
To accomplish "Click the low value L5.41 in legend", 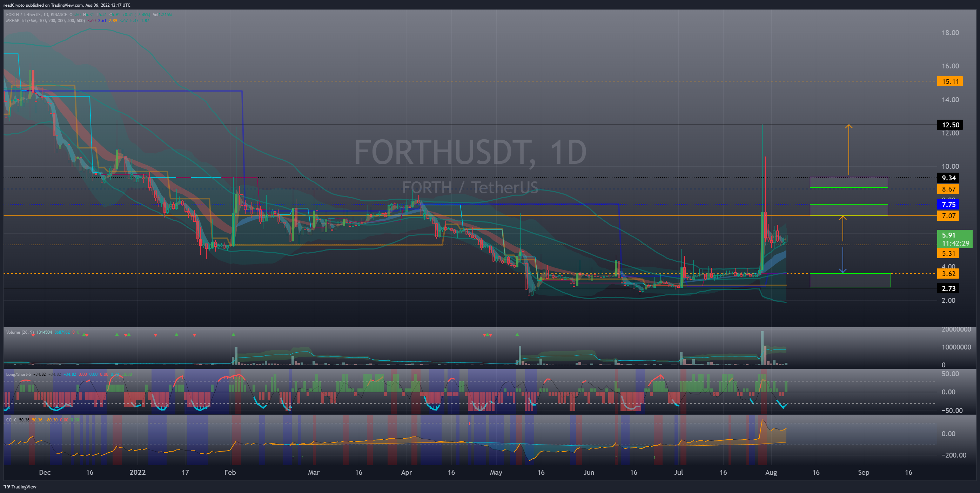I will (x=102, y=14).
